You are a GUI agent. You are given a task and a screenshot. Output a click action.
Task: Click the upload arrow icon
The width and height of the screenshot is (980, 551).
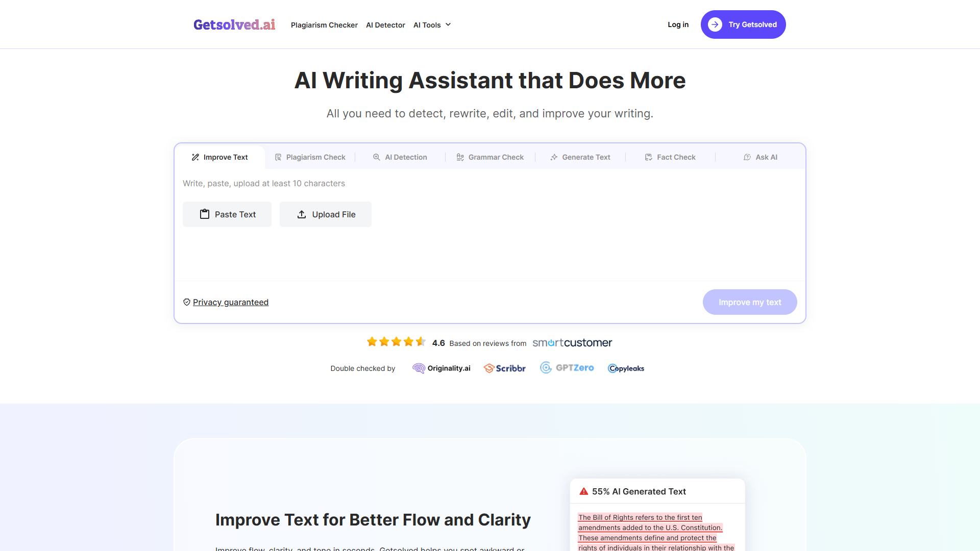click(x=302, y=214)
